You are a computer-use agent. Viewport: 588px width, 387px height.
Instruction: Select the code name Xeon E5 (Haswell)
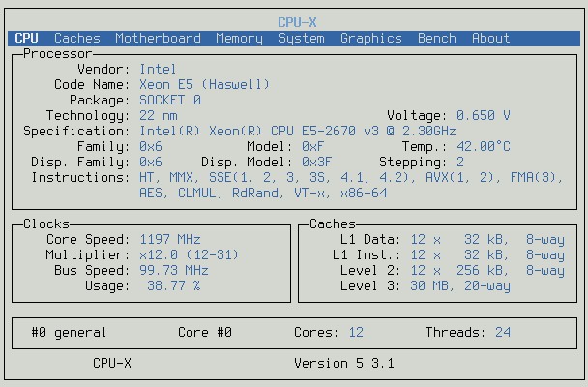tap(204, 85)
